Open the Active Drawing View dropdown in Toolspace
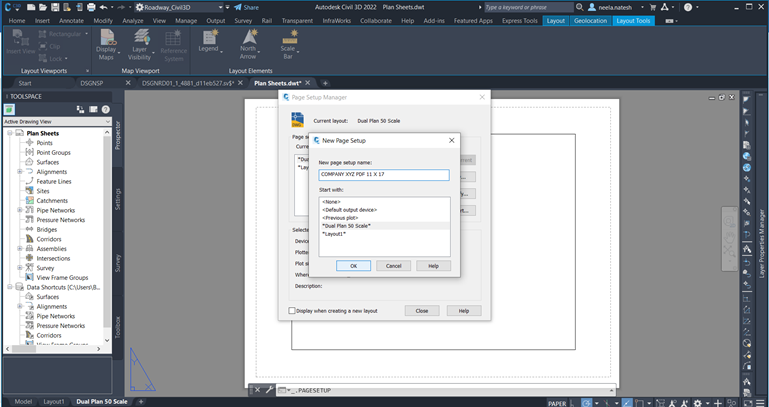The height and width of the screenshot is (407, 769). (x=57, y=122)
